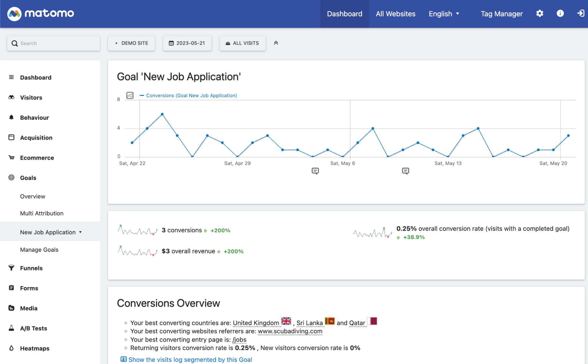588x364 pixels.
Task: Expand the English language dropdown
Action: [444, 14]
